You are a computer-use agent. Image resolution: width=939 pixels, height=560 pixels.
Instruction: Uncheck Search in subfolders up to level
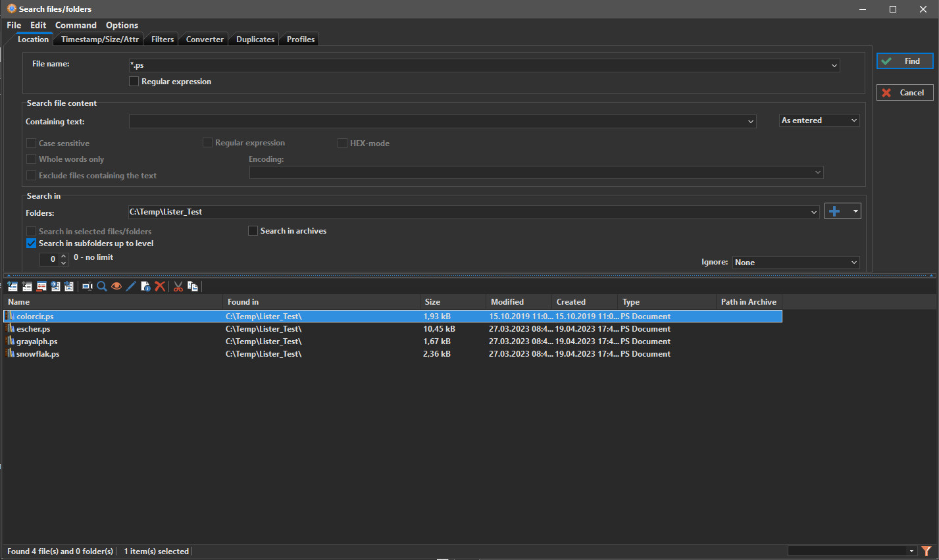click(31, 243)
